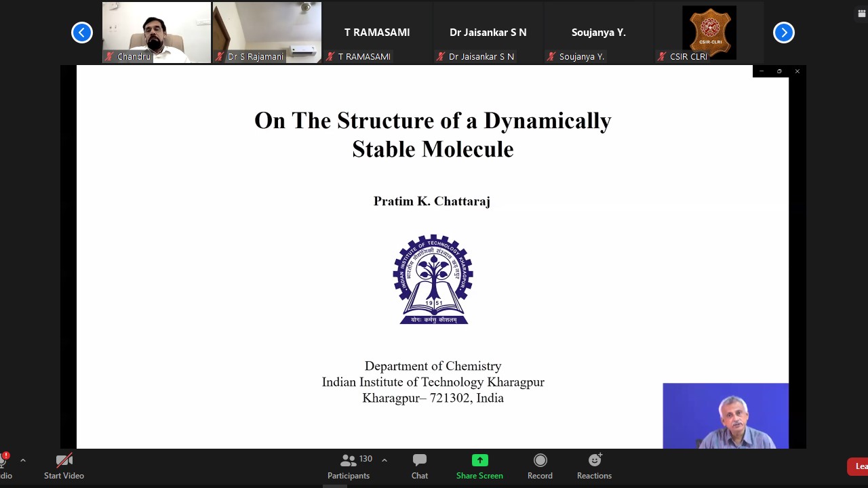This screenshot has height=488, width=868.
Task: Click the presenter's video inset on slide
Action: click(x=726, y=415)
